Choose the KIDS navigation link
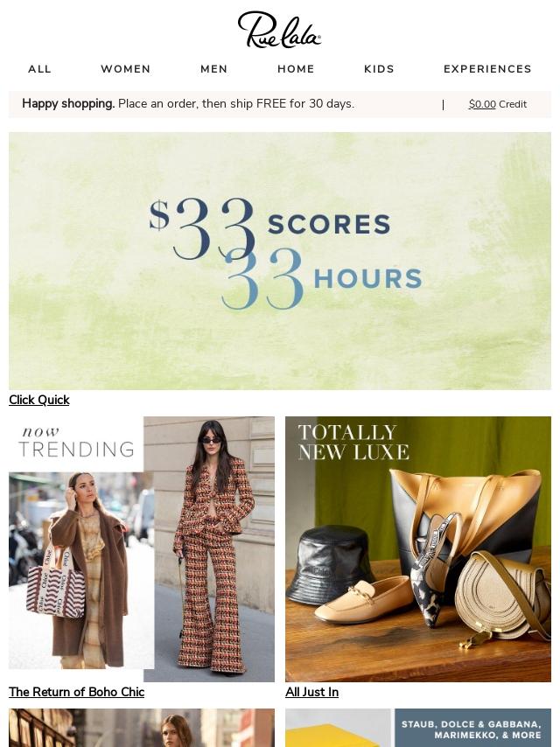This screenshot has height=747, width=560. (380, 69)
